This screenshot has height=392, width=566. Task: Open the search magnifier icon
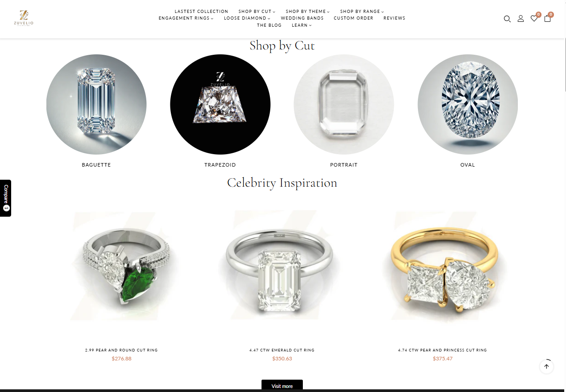(x=507, y=19)
